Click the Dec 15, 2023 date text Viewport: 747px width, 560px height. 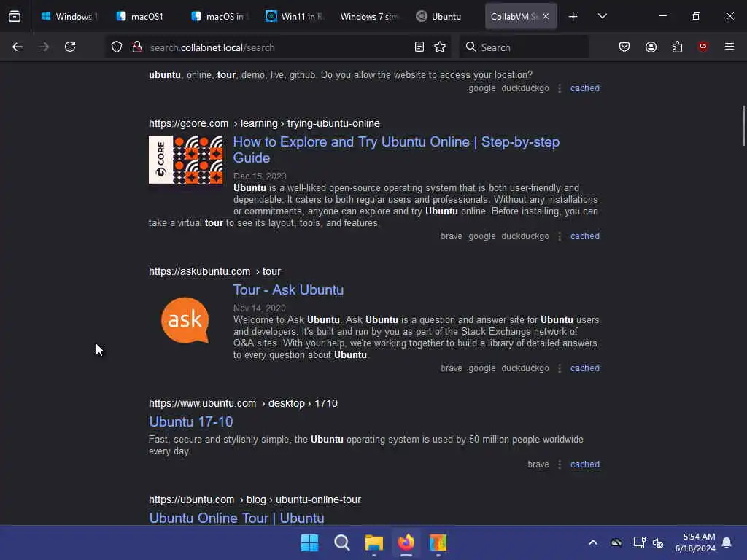pyautogui.click(x=260, y=176)
